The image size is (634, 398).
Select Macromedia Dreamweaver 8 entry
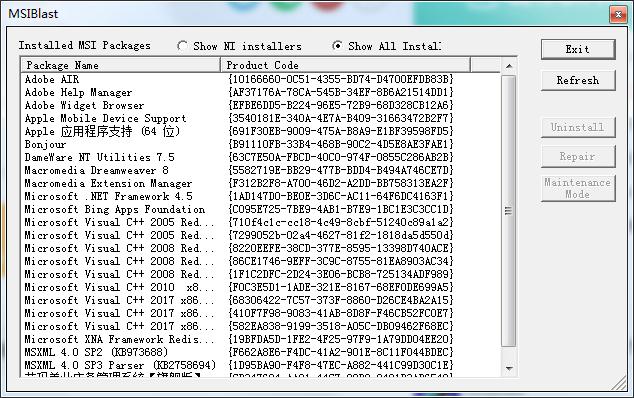[x=260, y=170]
